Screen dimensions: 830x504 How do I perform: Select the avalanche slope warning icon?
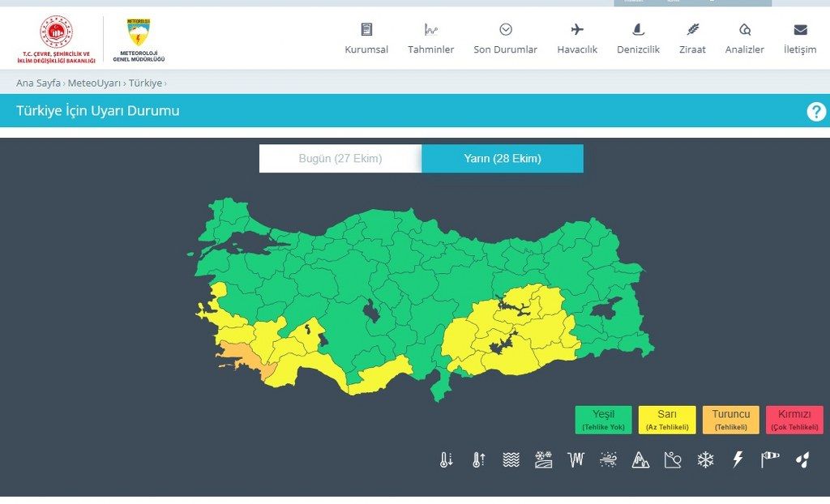(673, 459)
